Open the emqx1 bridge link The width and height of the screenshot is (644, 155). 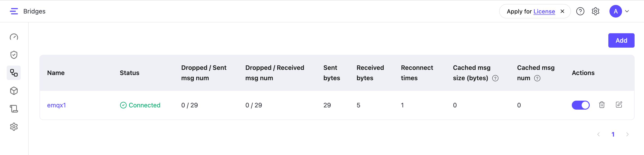pos(57,105)
